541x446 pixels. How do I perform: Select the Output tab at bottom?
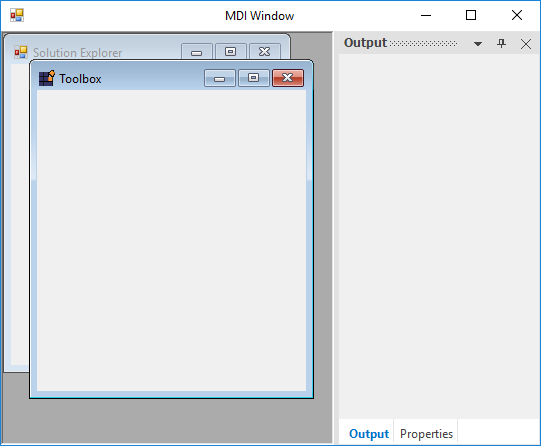pos(368,434)
